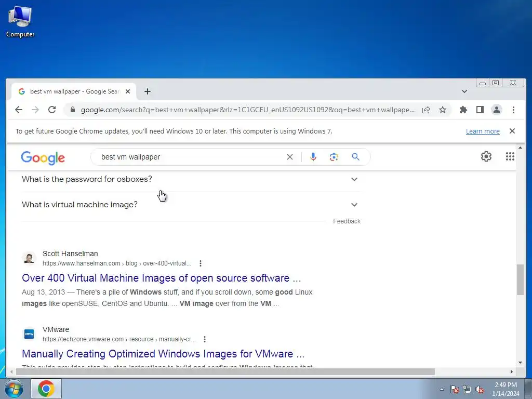View site information via the lock icon
Screen dimensions: 532x399
tap(72, 110)
